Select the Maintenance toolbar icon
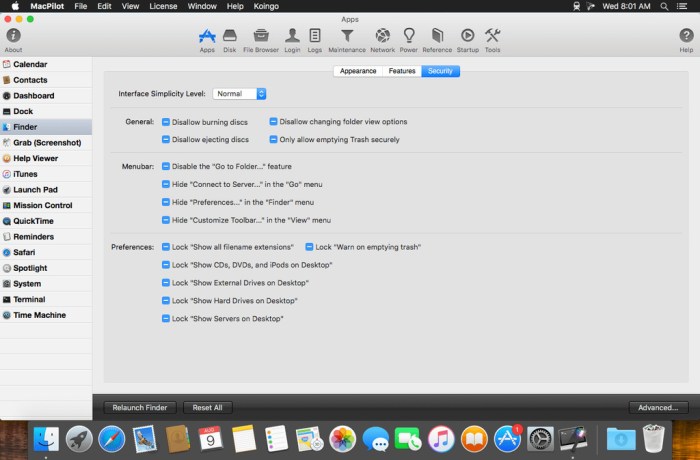 pyautogui.click(x=347, y=38)
